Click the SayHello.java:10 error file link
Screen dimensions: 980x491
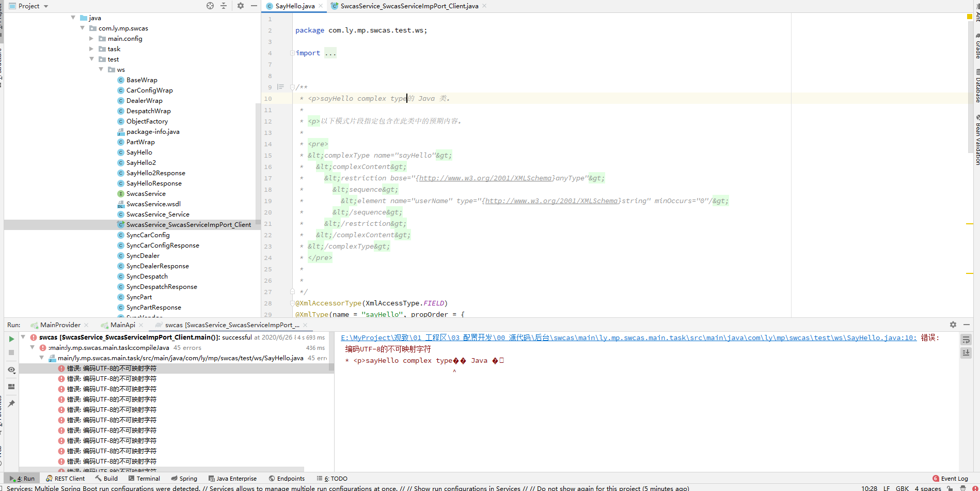628,337
